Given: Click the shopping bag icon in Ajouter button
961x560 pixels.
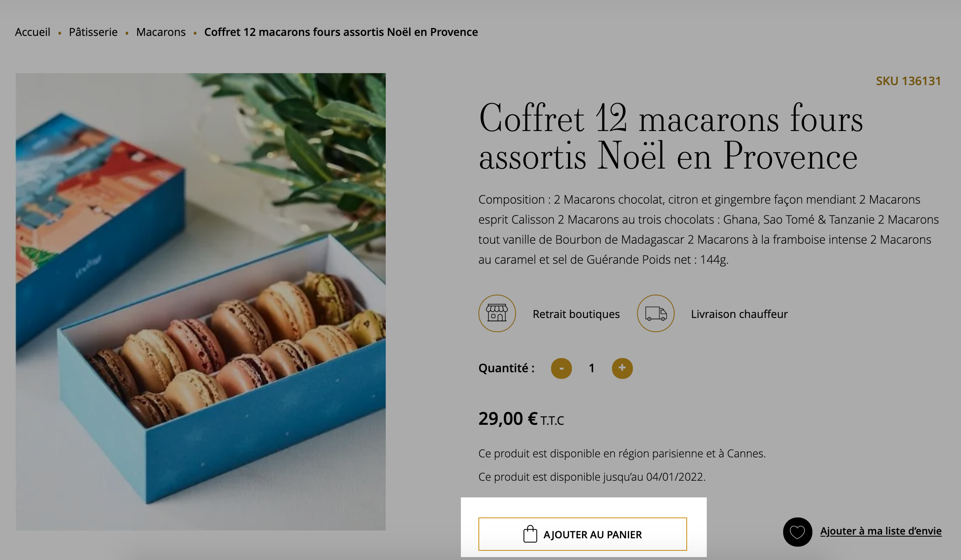Looking at the screenshot, I should 530,534.
